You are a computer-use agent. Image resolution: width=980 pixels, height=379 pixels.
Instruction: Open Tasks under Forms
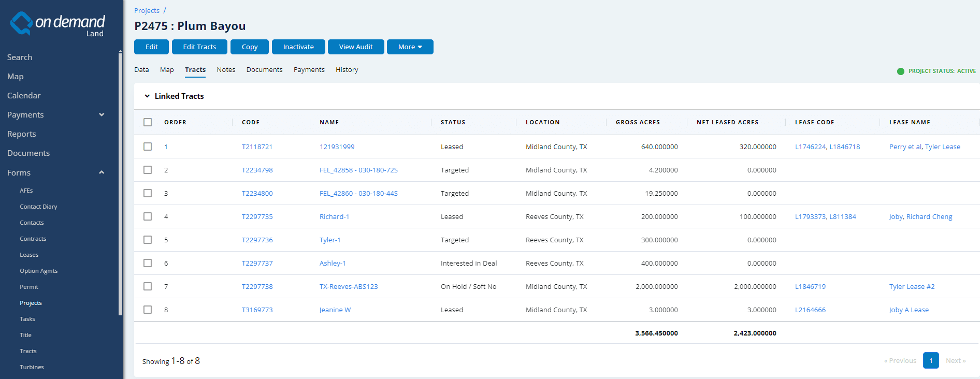point(27,319)
